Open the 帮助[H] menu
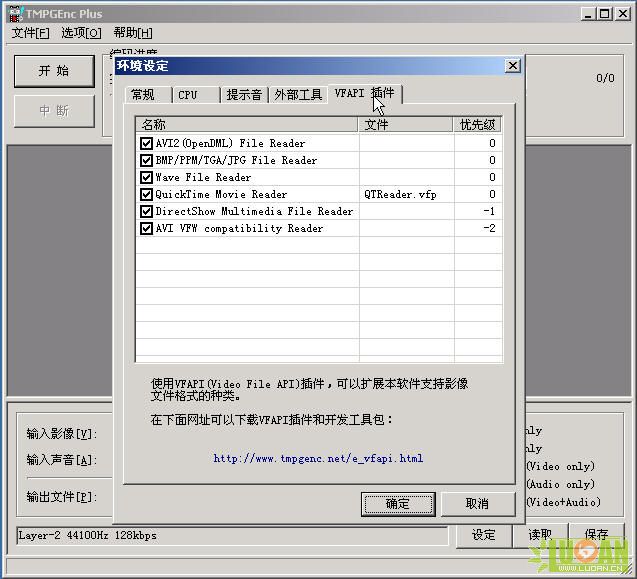 (133, 33)
